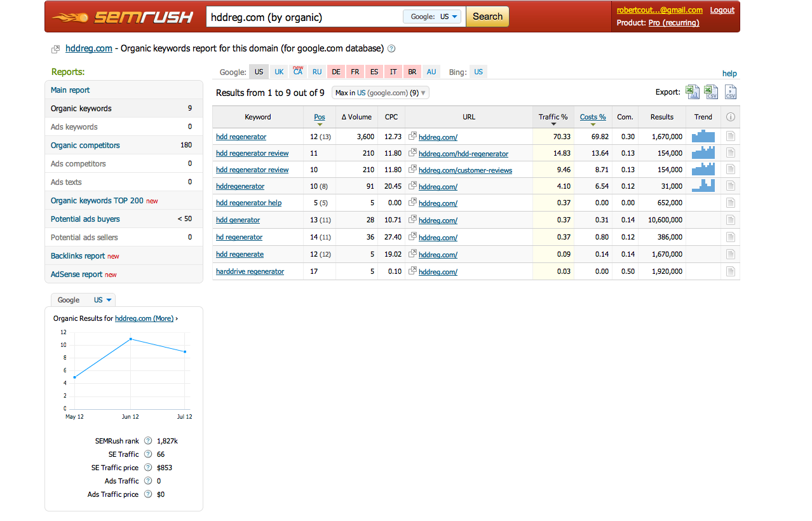The image size is (812, 521).
Task: Switch to the Google US database tab
Action: pyautogui.click(x=259, y=72)
